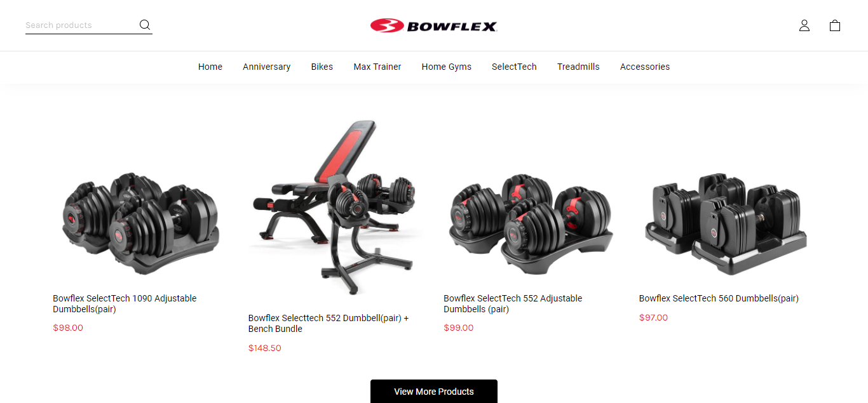The height and width of the screenshot is (403, 868).
Task: Open SelectTech 1090 dumbbells product image
Action: 140,222
